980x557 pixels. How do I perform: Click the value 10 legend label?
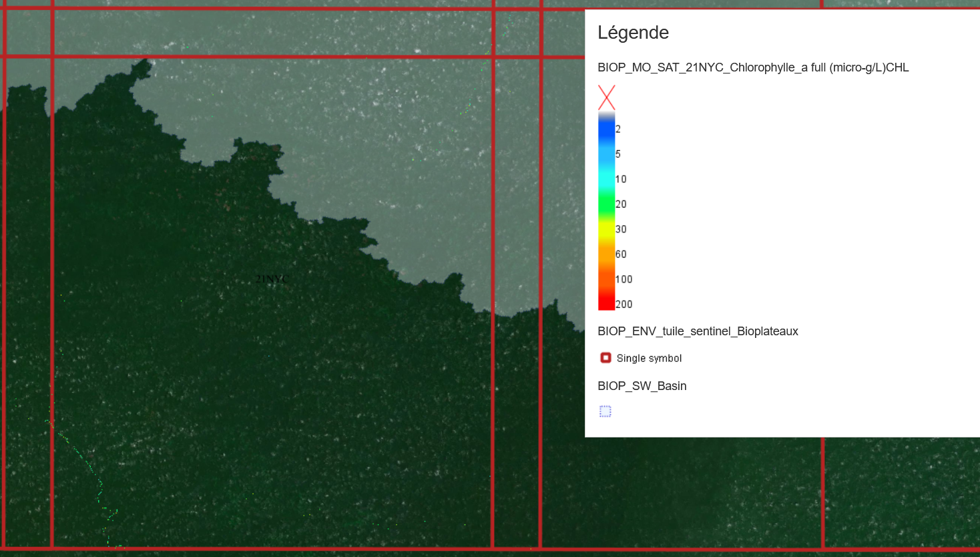pyautogui.click(x=621, y=179)
